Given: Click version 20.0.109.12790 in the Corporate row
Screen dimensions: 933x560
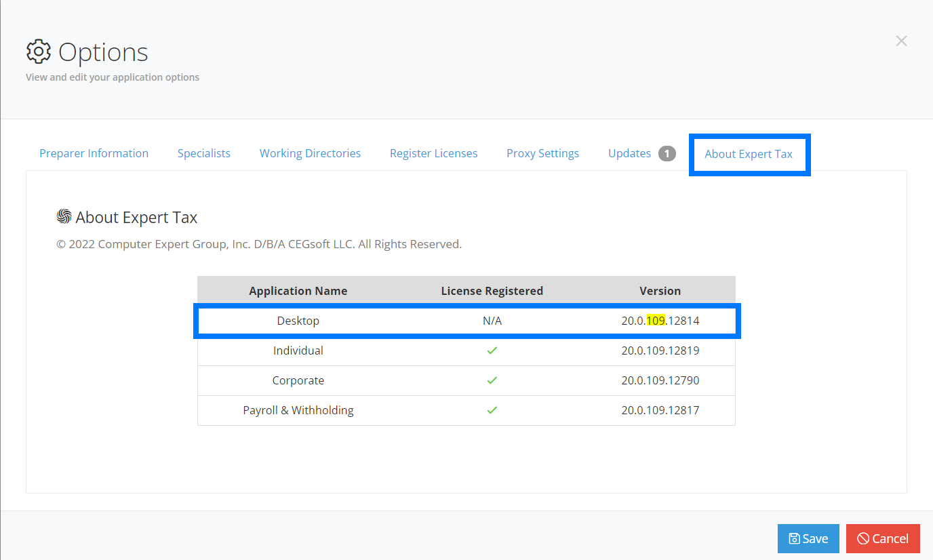Looking at the screenshot, I should (x=660, y=380).
